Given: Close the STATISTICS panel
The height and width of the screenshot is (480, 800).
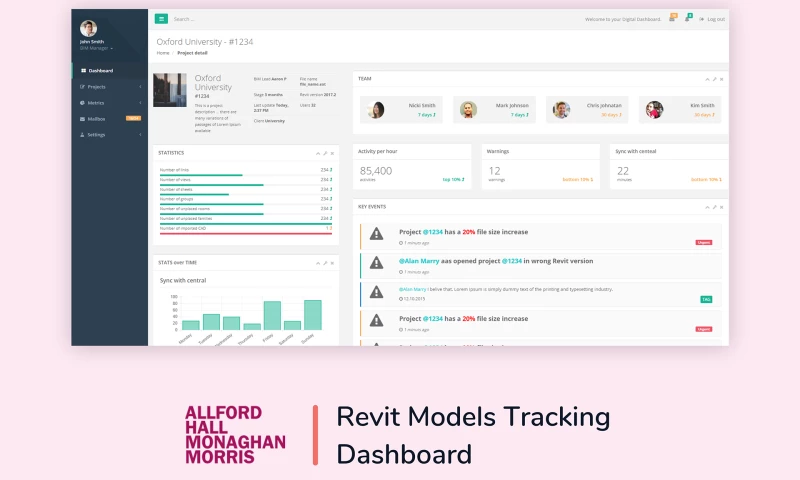Looking at the screenshot, I should pyautogui.click(x=332, y=154).
